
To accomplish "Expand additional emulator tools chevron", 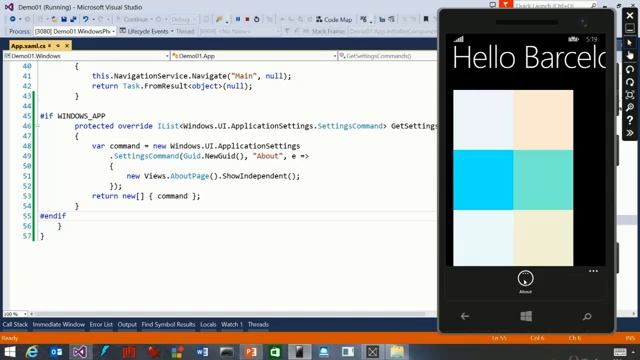I will coord(630,133).
